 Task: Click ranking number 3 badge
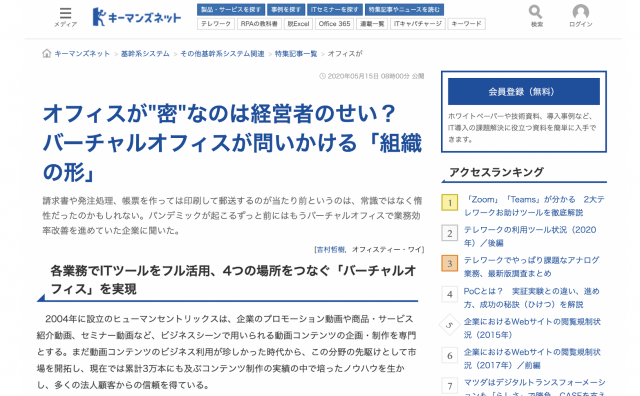(x=449, y=263)
